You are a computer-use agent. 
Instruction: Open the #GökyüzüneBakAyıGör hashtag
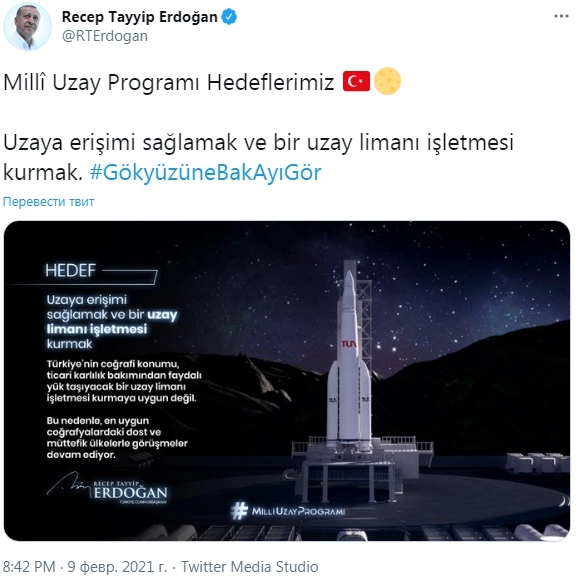[x=205, y=172]
